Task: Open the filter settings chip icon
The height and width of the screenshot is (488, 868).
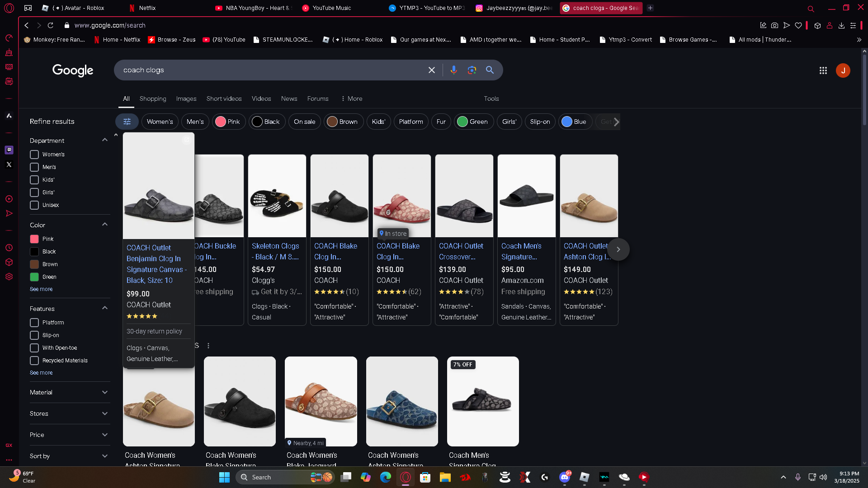Action: (127, 122)
